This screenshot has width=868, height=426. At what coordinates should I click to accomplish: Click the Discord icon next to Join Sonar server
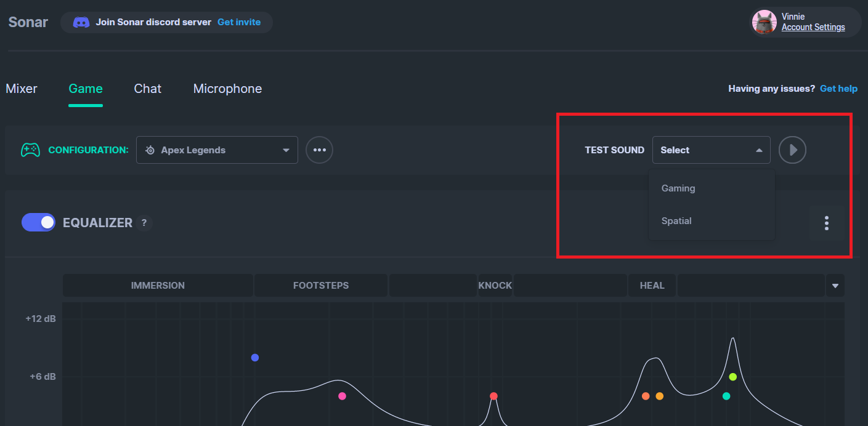pos(82,22)
